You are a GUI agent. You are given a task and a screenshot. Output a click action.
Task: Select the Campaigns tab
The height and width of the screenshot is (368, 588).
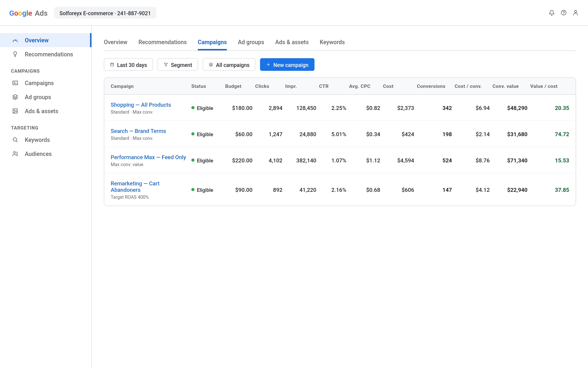(x=212, y=42)
